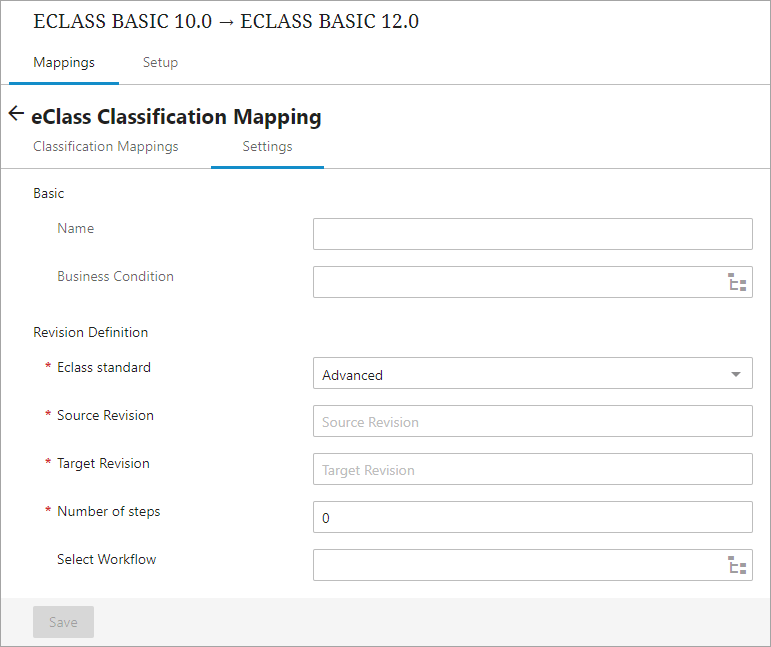Open the Setup tab
This screenshot has height=647, width=771.
coord(160,62)
